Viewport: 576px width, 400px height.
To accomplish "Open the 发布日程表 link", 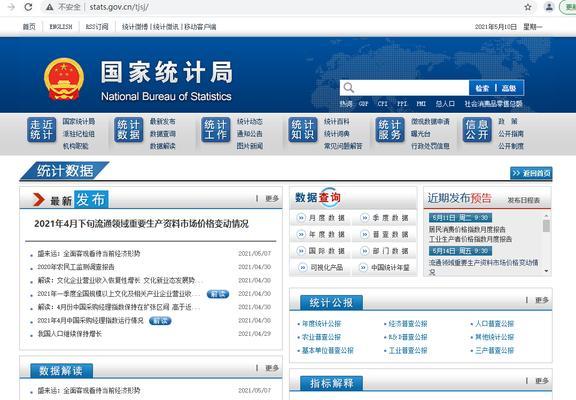I will (524, 200).
